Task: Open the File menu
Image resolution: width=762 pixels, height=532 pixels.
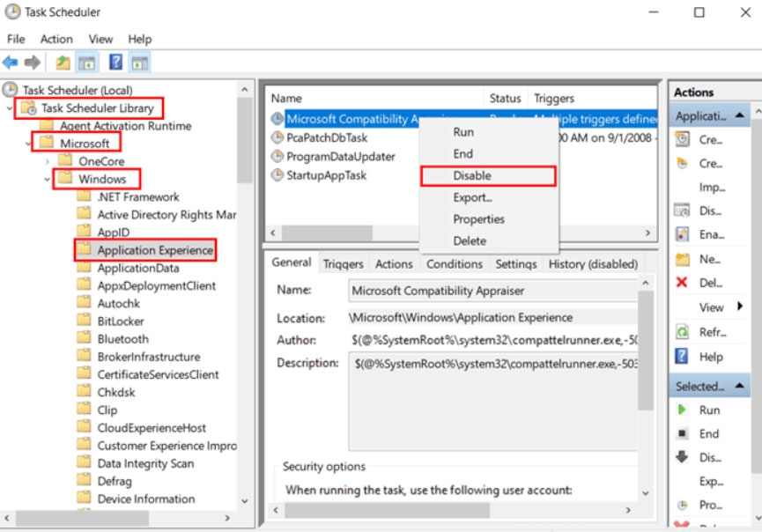Action: 16,39
